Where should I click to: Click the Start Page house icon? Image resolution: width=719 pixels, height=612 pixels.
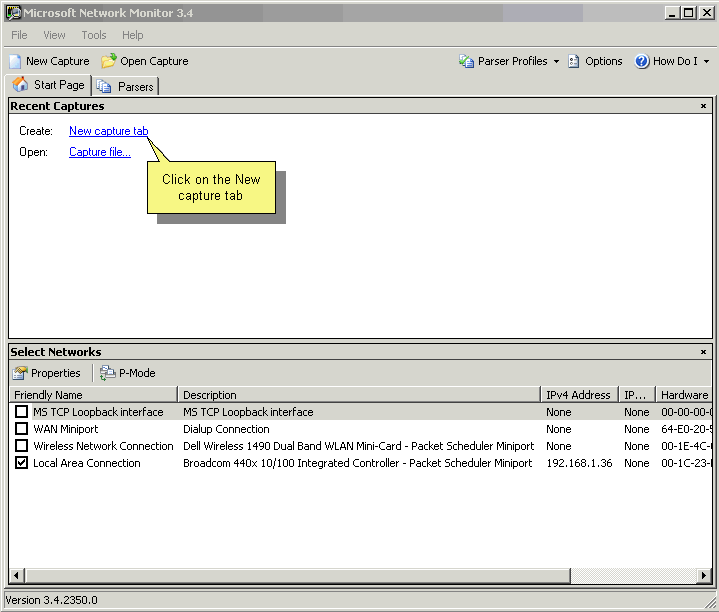coord(20,84)
